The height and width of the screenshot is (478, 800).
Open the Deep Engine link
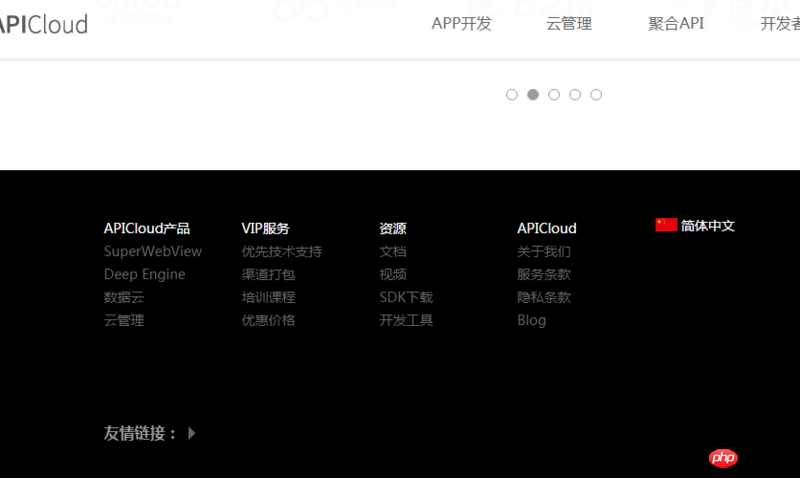[x=144, y=274]
